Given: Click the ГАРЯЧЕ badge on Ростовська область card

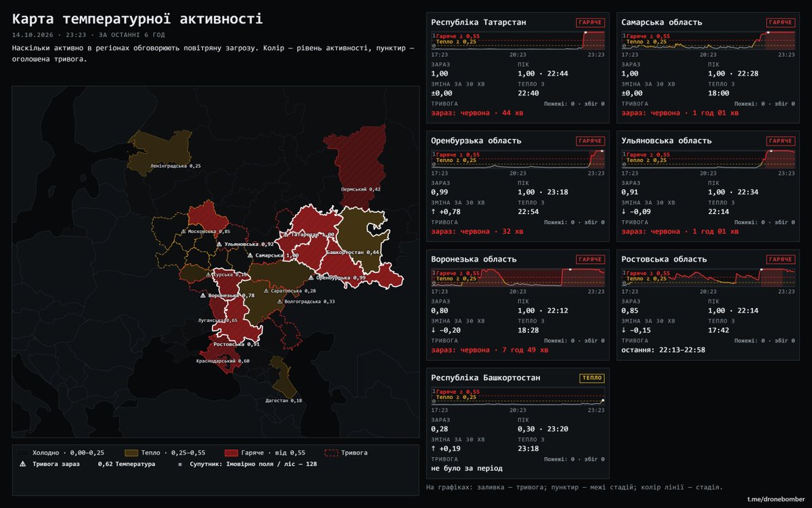Looking at the screenshot, I should click(781, 259).
